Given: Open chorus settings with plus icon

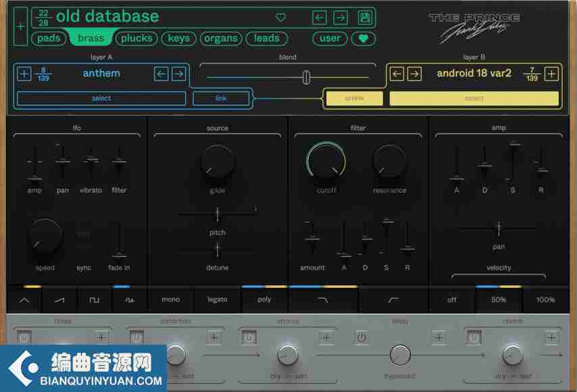Looking at the screenshot, I should (326, 337).
